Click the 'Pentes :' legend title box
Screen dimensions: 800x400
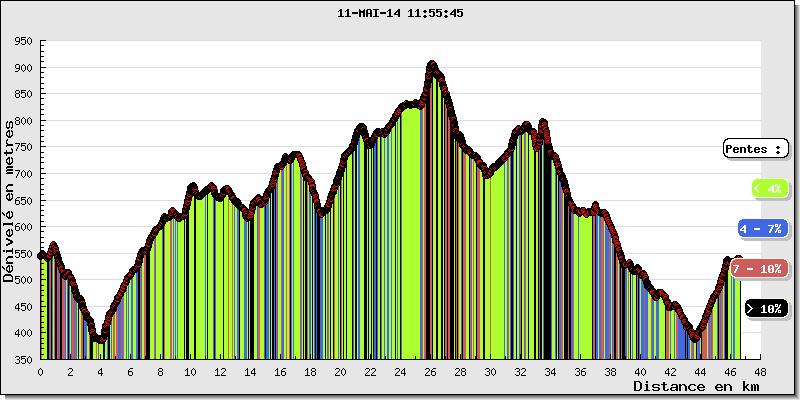(x=756, y=149)
